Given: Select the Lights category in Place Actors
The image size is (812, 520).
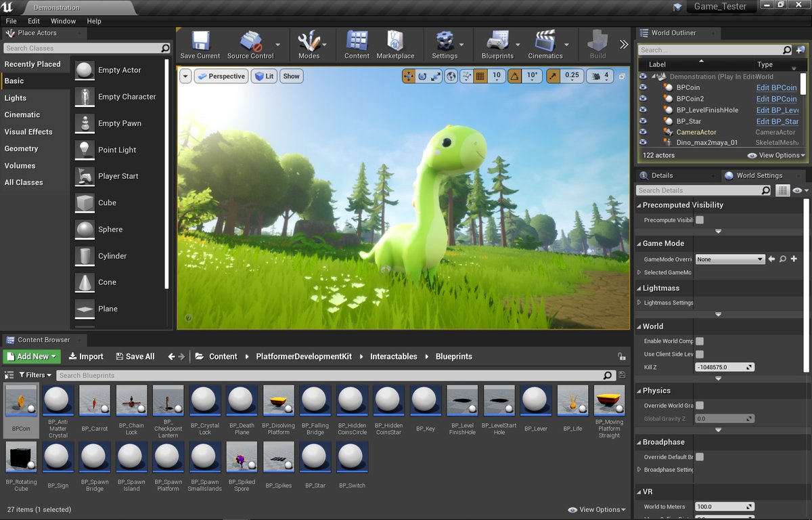Looking at the screenshot, I should click(x=16, y=97).
